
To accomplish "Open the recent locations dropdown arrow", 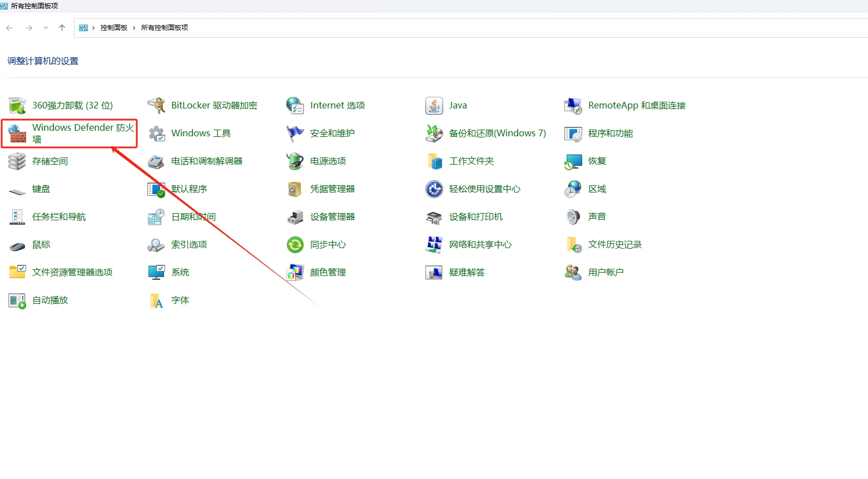I will pos(46,28).
